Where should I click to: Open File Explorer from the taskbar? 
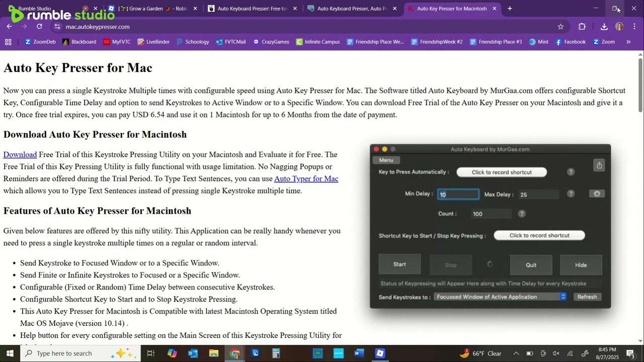(x=214, y=353)
